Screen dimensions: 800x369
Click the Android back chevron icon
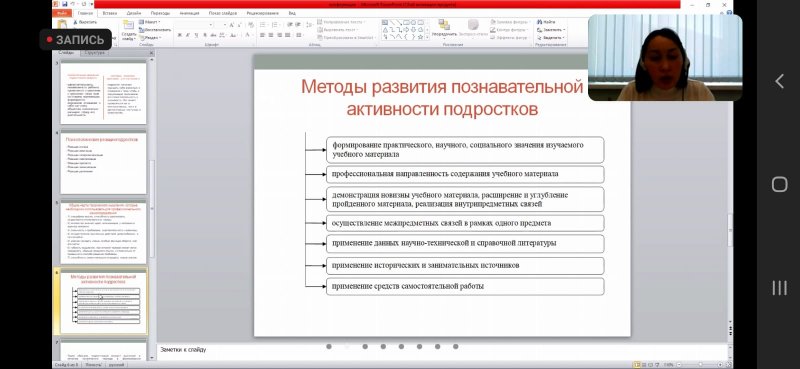coord(779,81)
